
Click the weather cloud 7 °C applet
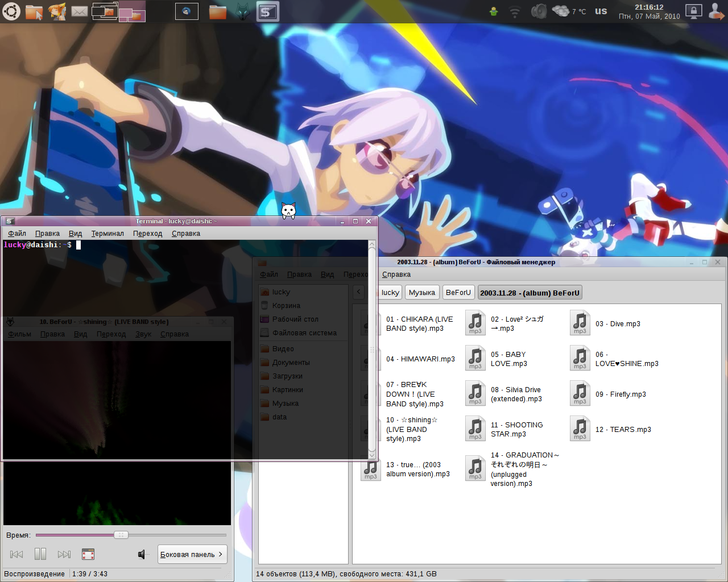pyautogui.click(x=569, y=11)
